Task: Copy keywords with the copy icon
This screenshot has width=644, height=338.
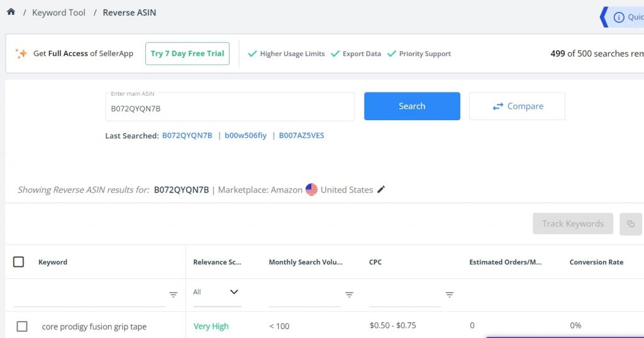Action: coord(630,223)
